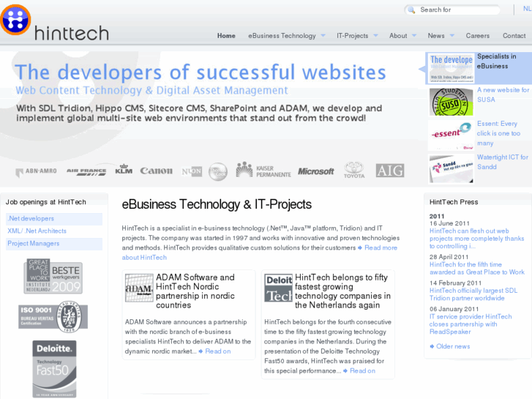Screen dimensions: 532x399
Task: Click the Microsoft client logo
Action: tap(316, 171)
